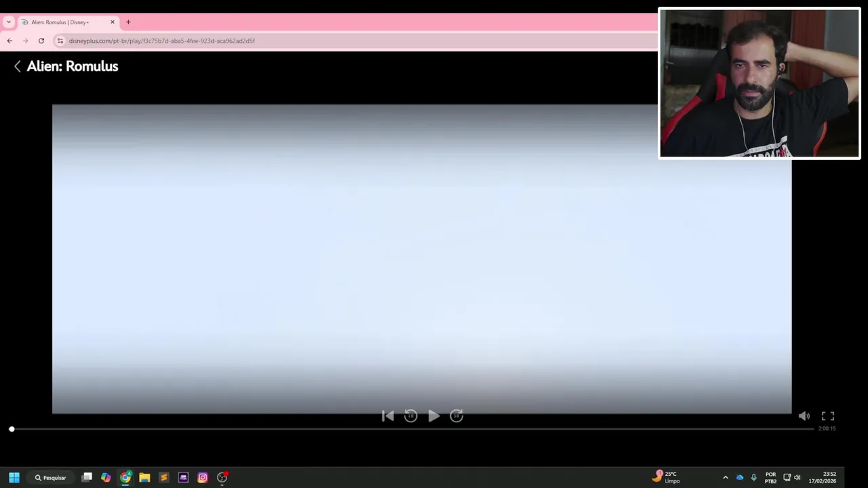The height and width of the screenshot is (488, 868).
Task: Open the 25°C Limpo weather widget
Action: tap(667, 477)
